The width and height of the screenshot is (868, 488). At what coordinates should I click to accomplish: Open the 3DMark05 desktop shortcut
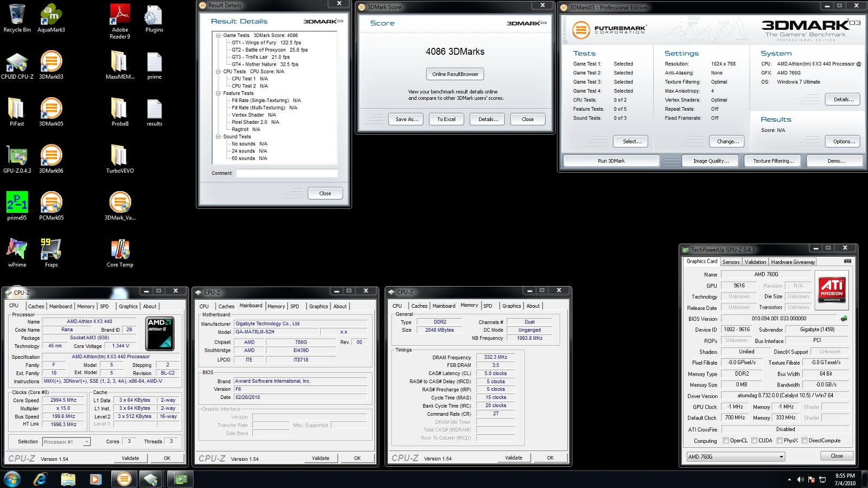51,112
